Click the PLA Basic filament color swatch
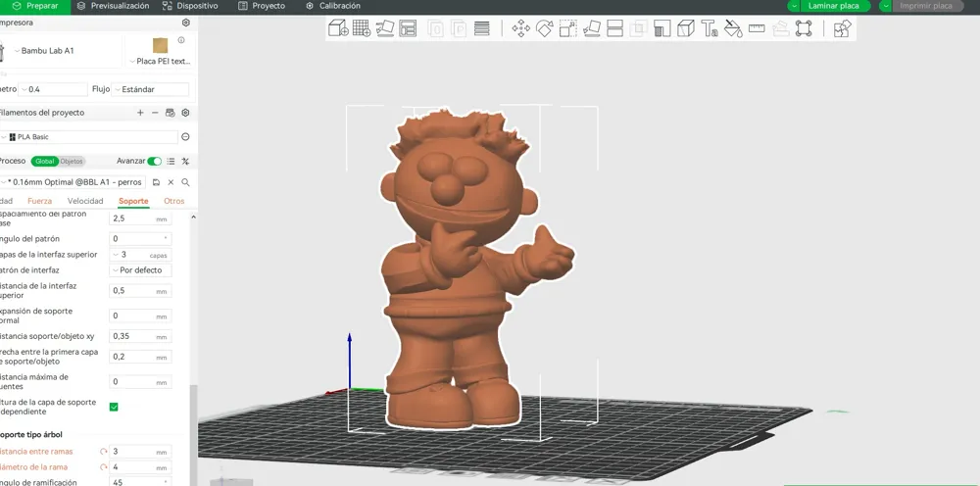Screen dimensions: 980x486 pos(13,137)
